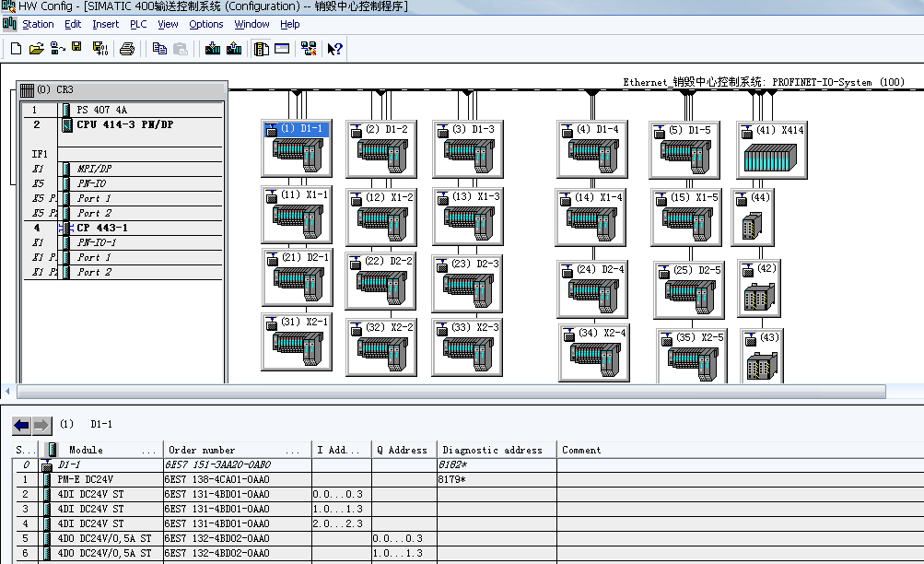Click the context Help arrow icon

pos(334,48)
